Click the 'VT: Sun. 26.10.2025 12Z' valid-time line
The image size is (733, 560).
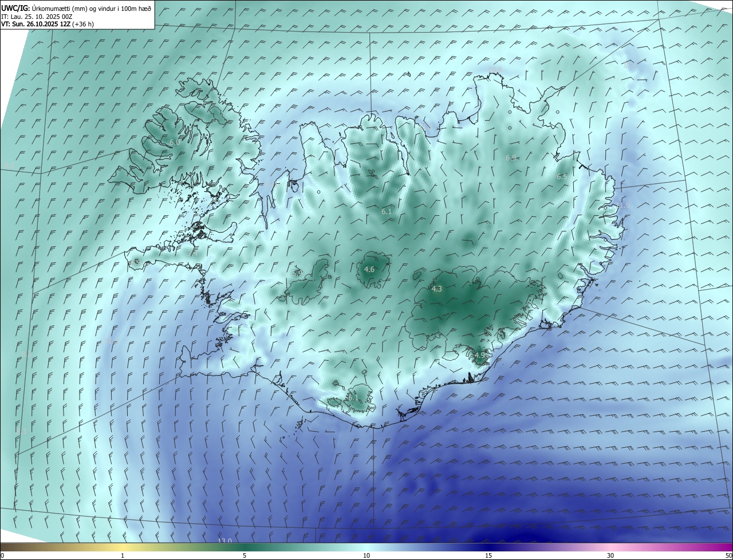[47, 24]
